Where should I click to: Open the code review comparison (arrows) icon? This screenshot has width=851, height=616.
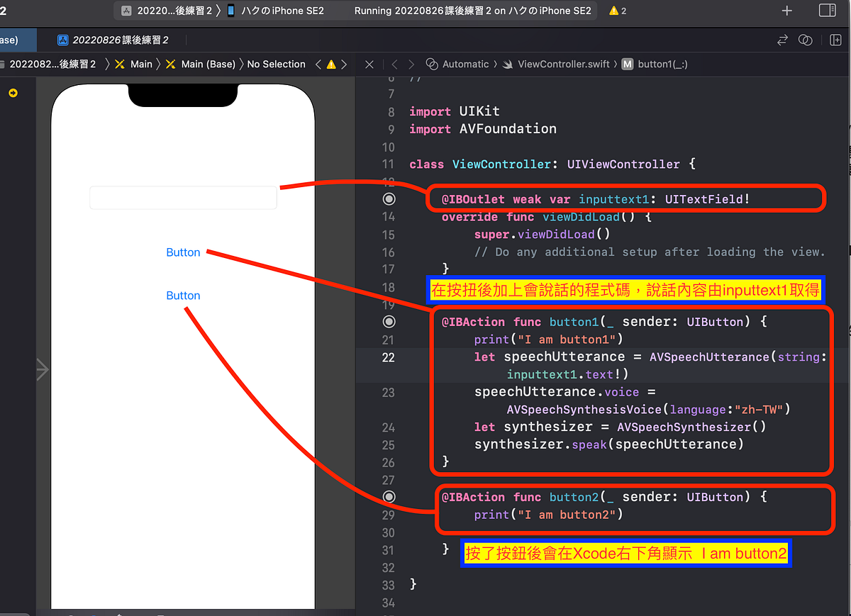coord(782,40)
